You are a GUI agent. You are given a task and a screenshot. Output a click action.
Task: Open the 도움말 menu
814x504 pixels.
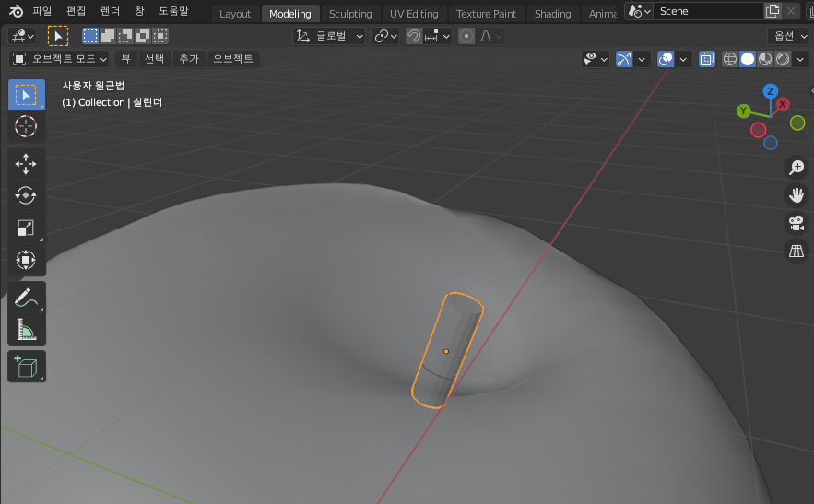click(173, 11)
